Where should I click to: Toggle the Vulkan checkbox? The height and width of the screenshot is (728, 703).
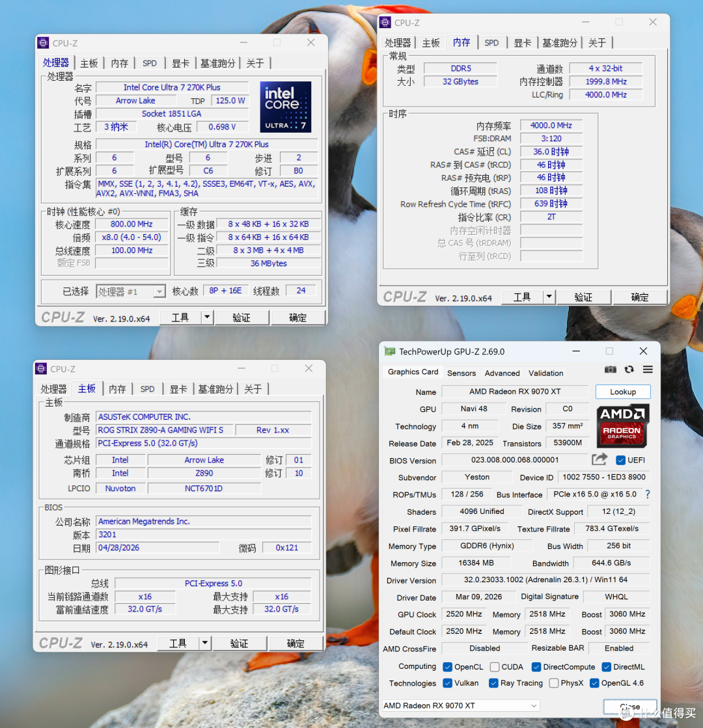point(447,683)
